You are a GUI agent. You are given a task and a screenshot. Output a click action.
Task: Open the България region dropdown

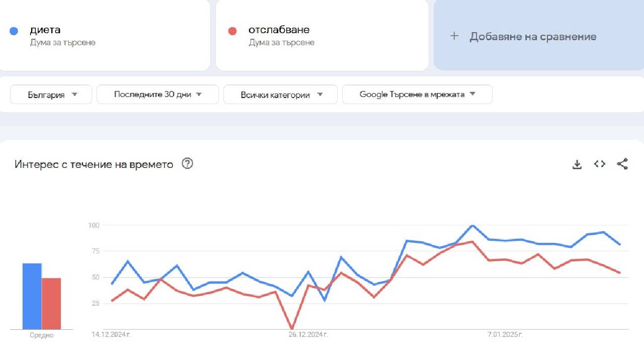tap(50, 94)
